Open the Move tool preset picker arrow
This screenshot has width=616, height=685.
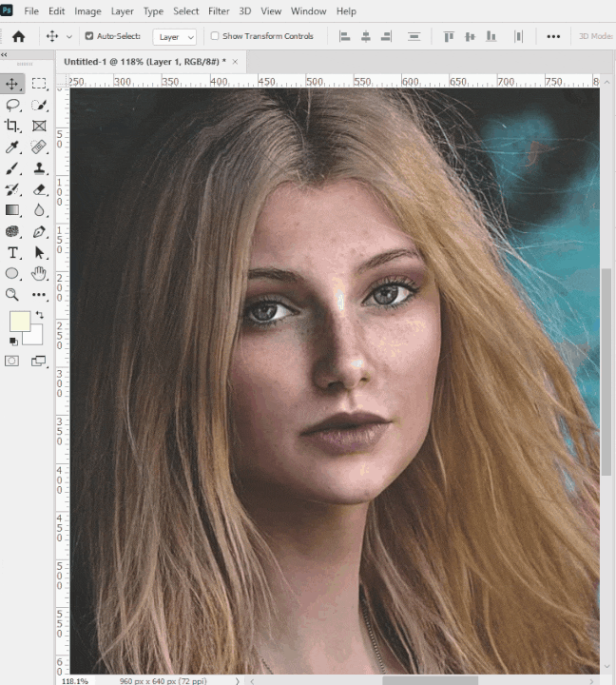tap(69, 37)
